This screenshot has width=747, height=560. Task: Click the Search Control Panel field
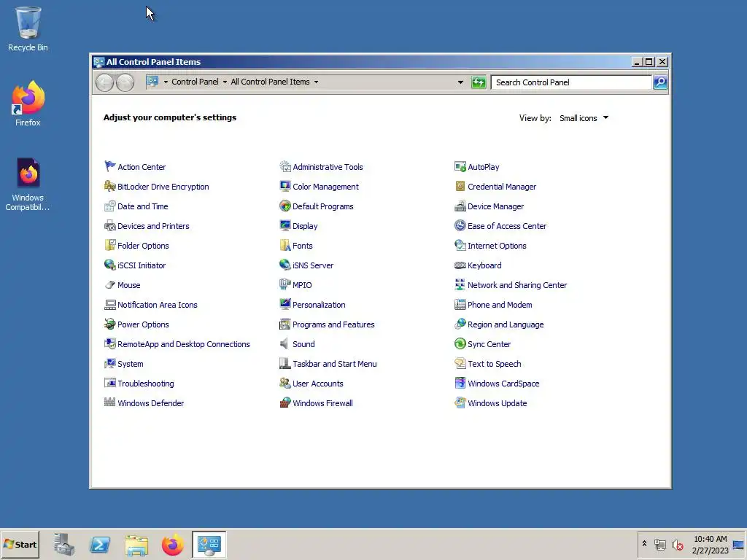pos(571,82)
